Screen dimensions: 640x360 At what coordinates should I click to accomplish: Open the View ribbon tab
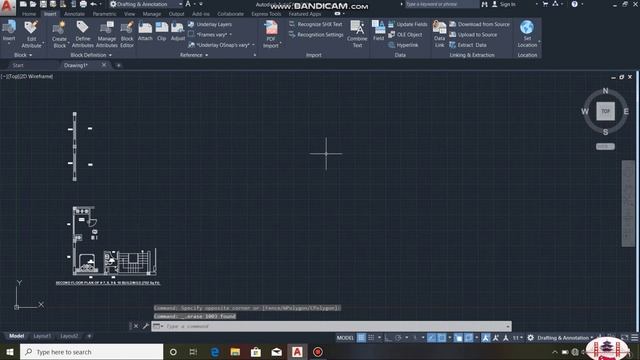coord(129,14)
